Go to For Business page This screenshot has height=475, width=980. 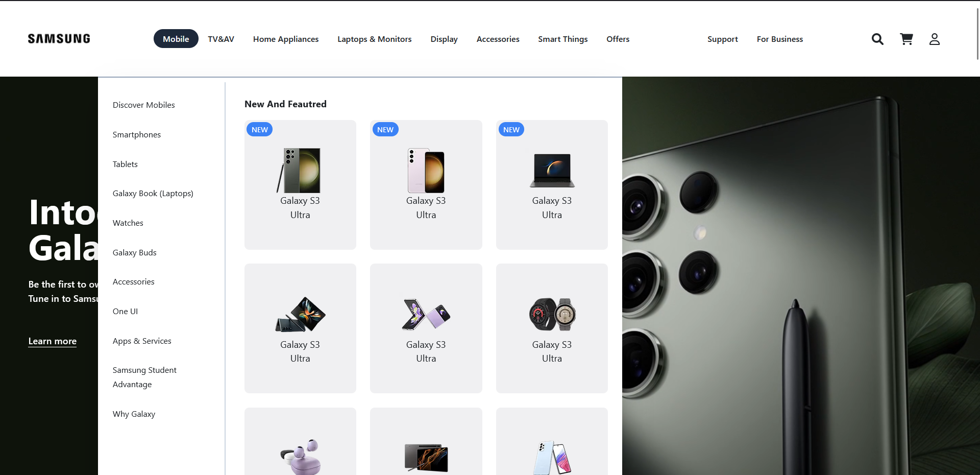(780, 39)
